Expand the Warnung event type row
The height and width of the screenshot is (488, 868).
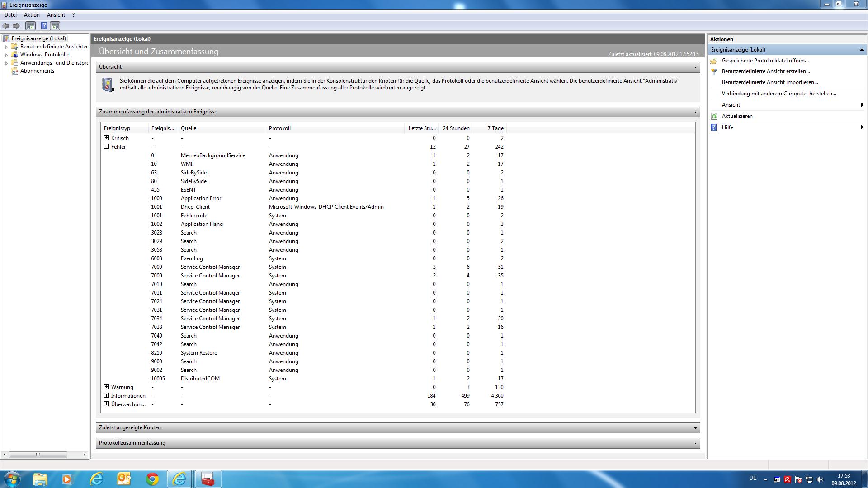tap(107, 387)
